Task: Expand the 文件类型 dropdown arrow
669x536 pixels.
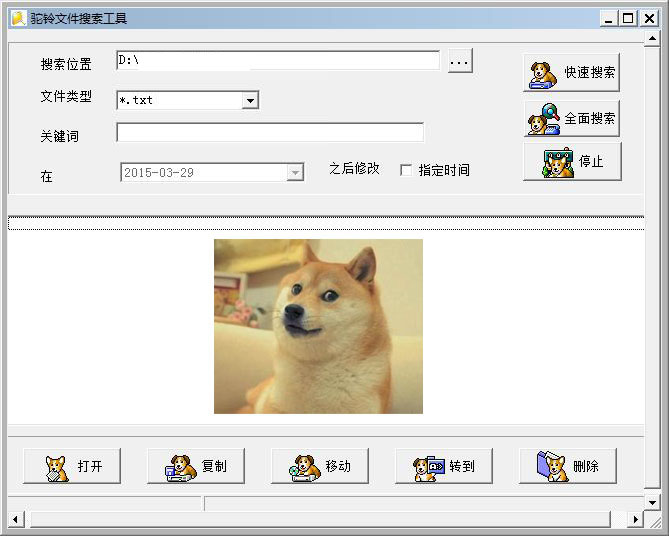Action: [x=250, y=101]
